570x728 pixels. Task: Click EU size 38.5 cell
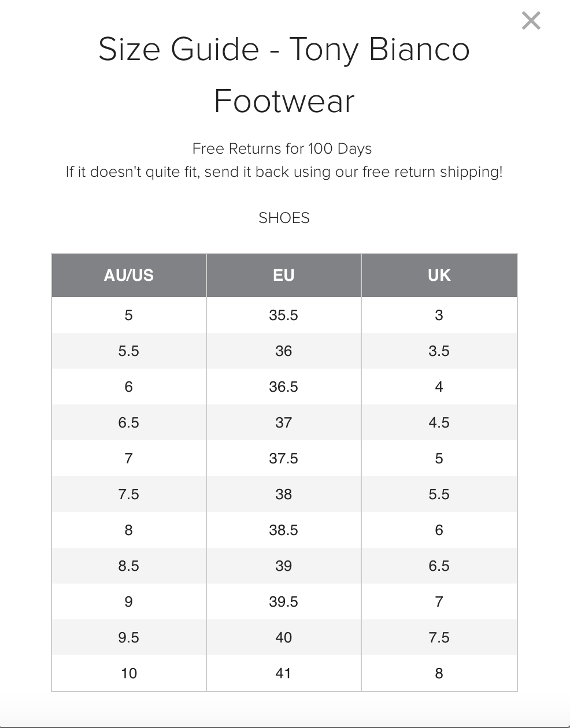(284, 530)
